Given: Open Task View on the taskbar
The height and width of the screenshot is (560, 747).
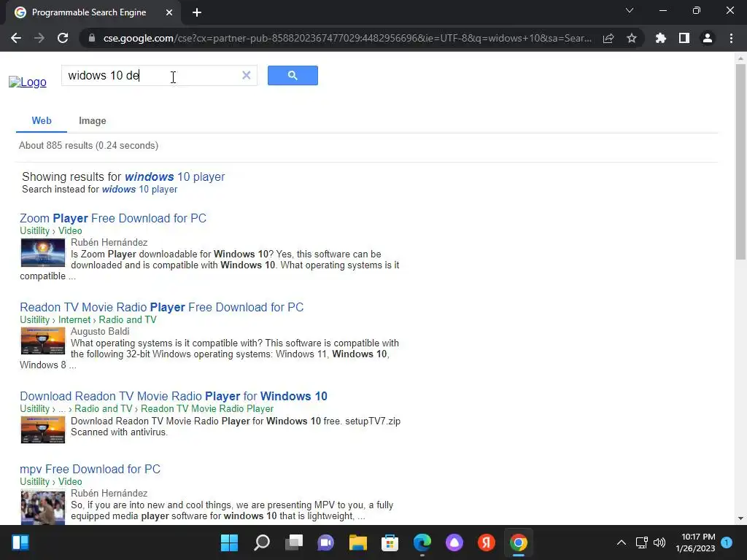Looking at the screenshot, I should tap(294, 542).
